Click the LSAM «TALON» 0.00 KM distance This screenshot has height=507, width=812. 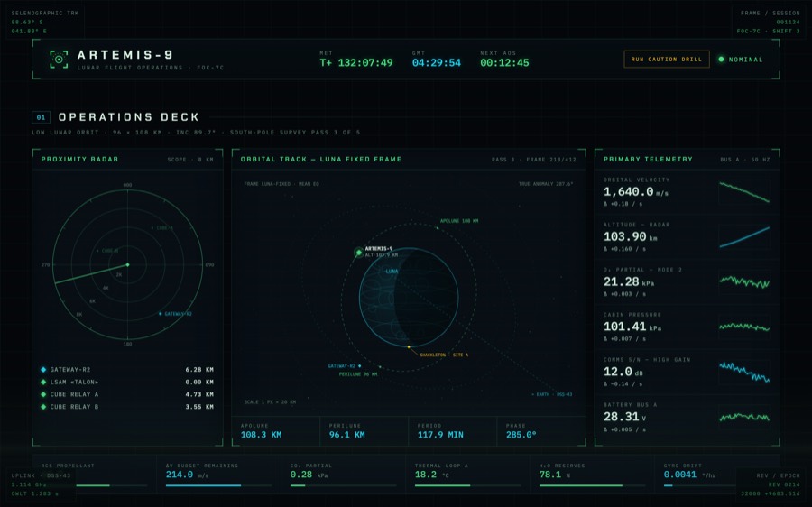(199, 382)
